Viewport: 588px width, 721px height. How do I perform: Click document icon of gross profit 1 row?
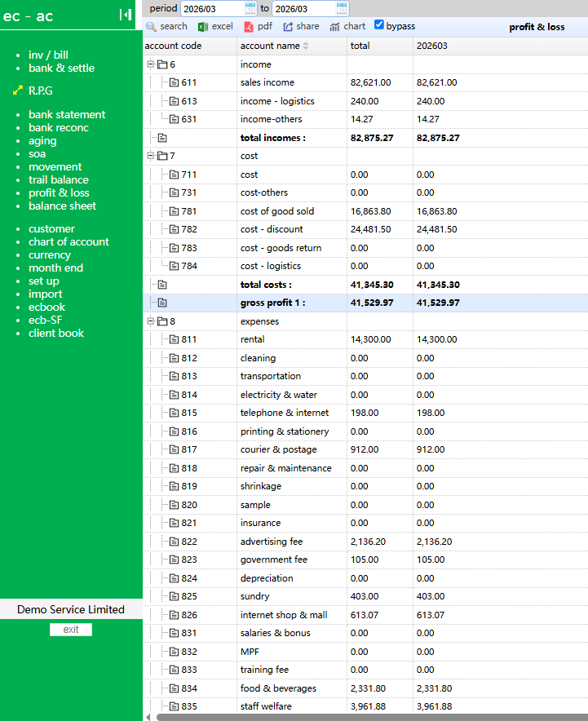click(x=162, y=303)
